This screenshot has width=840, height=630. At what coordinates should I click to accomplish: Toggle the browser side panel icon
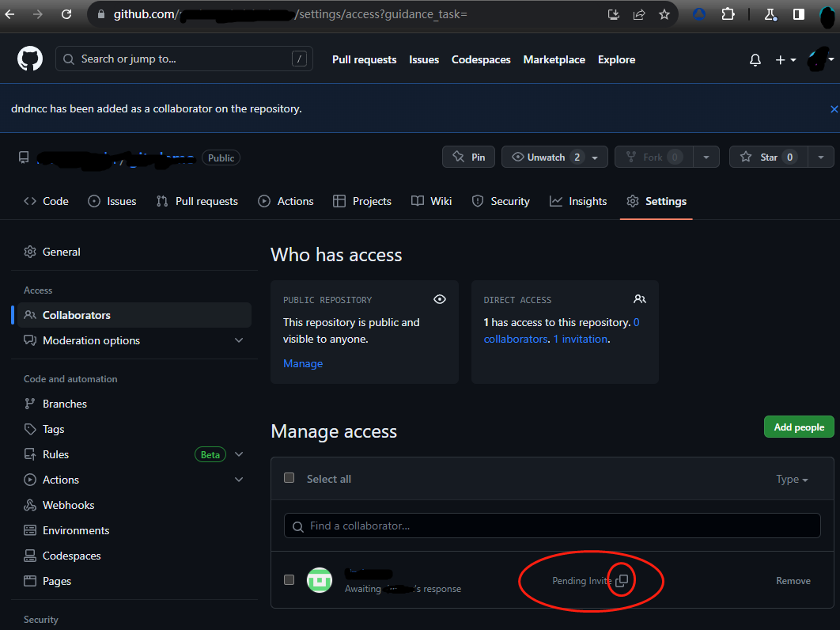(x=798, y=14)
